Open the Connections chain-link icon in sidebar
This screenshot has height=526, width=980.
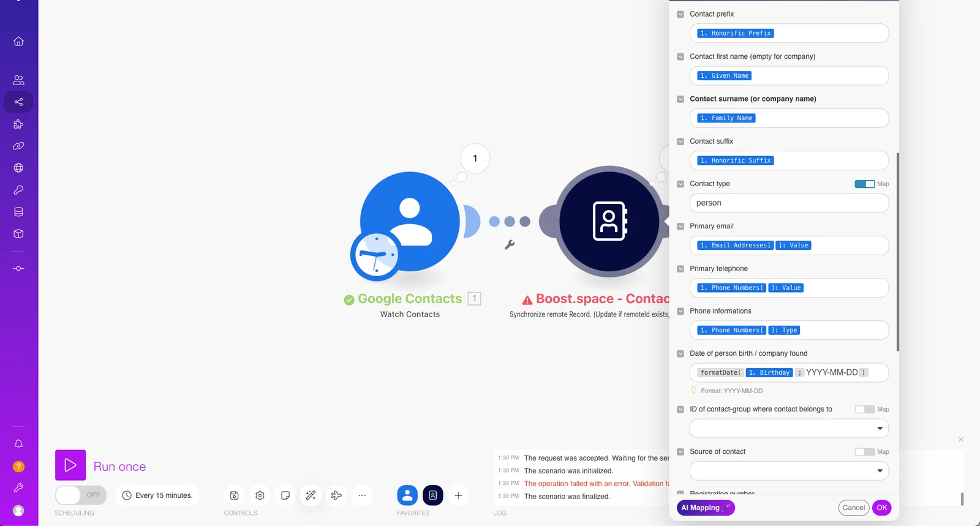click(x=18, y=146)
